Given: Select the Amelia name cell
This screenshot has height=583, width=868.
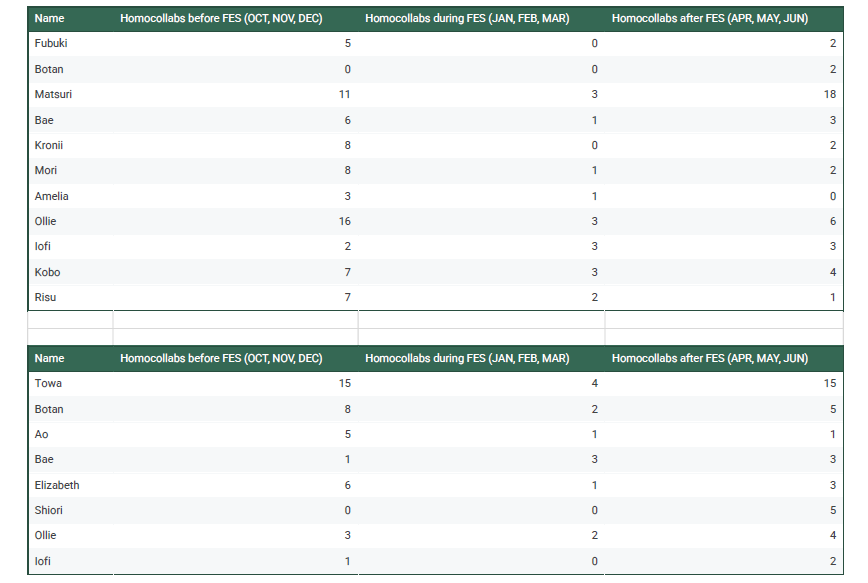Looking at the screenshot, I should pyautogui.click(x=70, y=196).
